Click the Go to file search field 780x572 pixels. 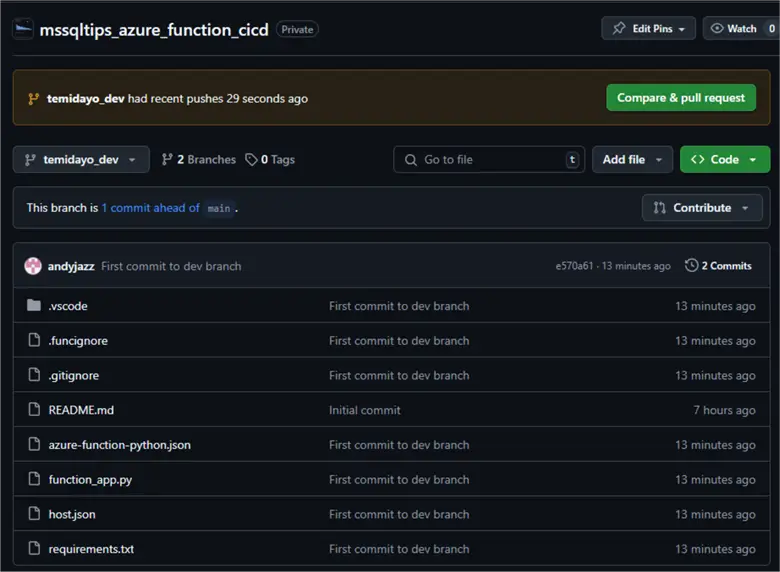[489, 160]
